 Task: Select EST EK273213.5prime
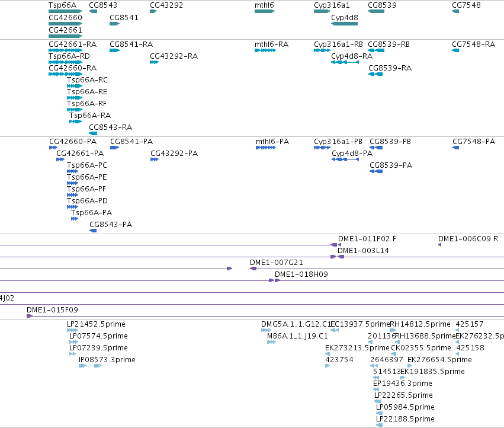pyautogui.click(x=328, y=354)
